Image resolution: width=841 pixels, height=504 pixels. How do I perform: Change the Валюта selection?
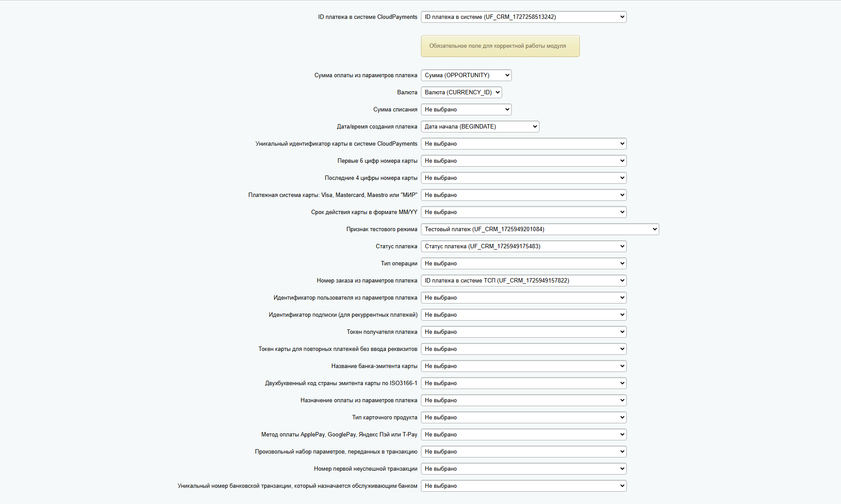(461, 92)
